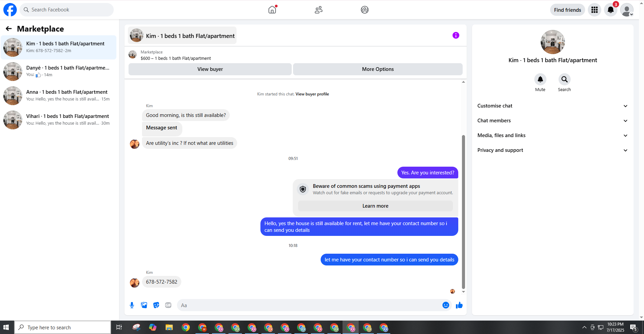Open the Windows Start menu
The height and width of the screenshot is (334, 644).
[6, 327]
